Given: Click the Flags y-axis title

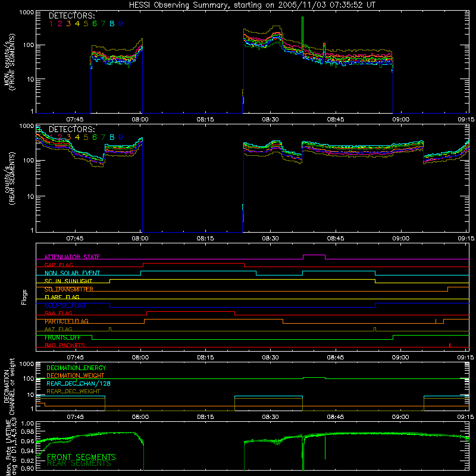Looking at the screenshot, I should tap(24, 297).
